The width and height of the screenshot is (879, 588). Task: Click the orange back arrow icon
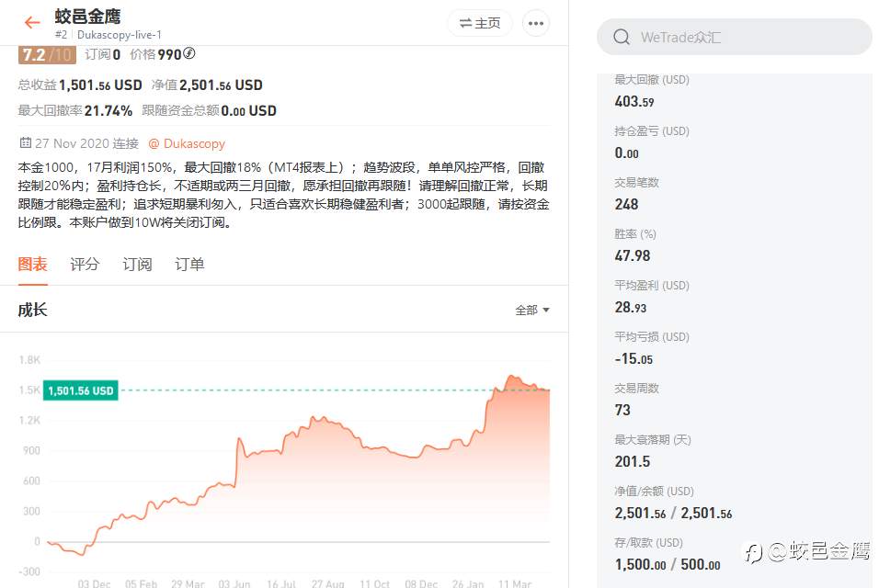pos(32,22)
